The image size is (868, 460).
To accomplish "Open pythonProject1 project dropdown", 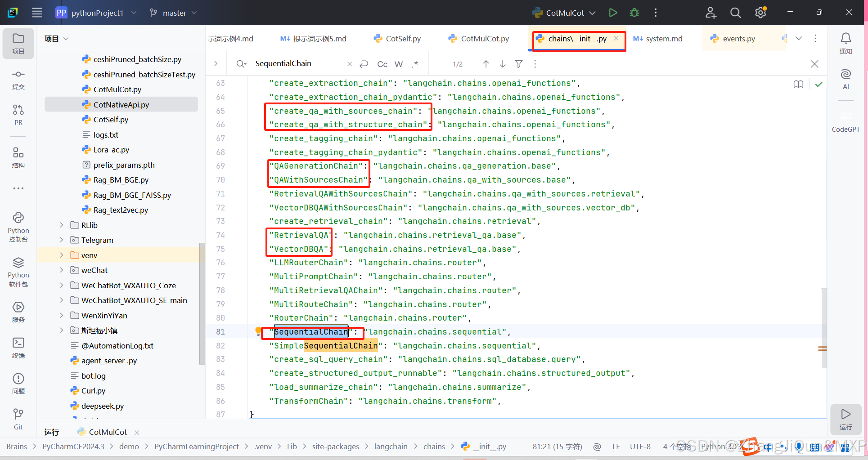I will coord(96,13).
